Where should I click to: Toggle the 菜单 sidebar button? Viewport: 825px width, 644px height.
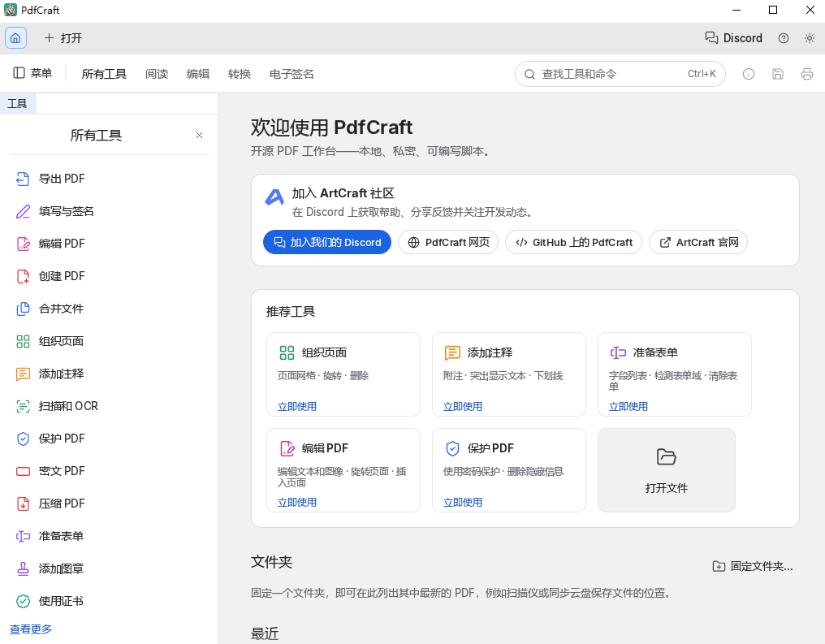pyautogui.click(x=32, y=73)
